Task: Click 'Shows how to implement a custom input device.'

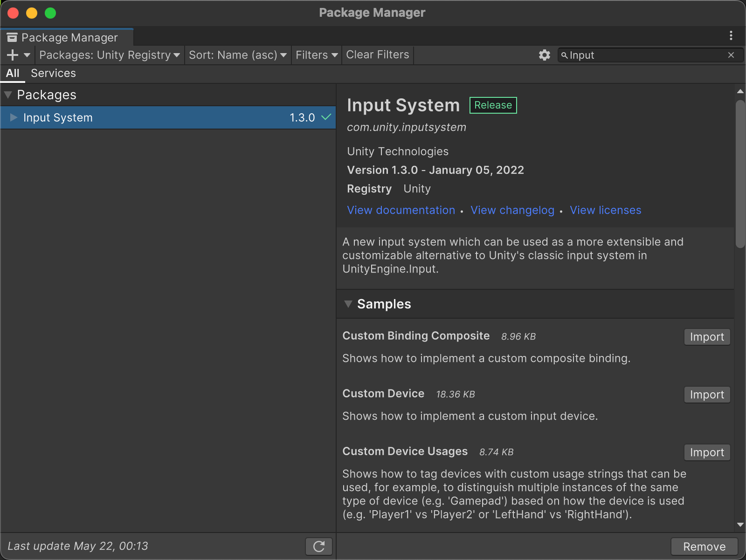Action: (x=470, y=416)
